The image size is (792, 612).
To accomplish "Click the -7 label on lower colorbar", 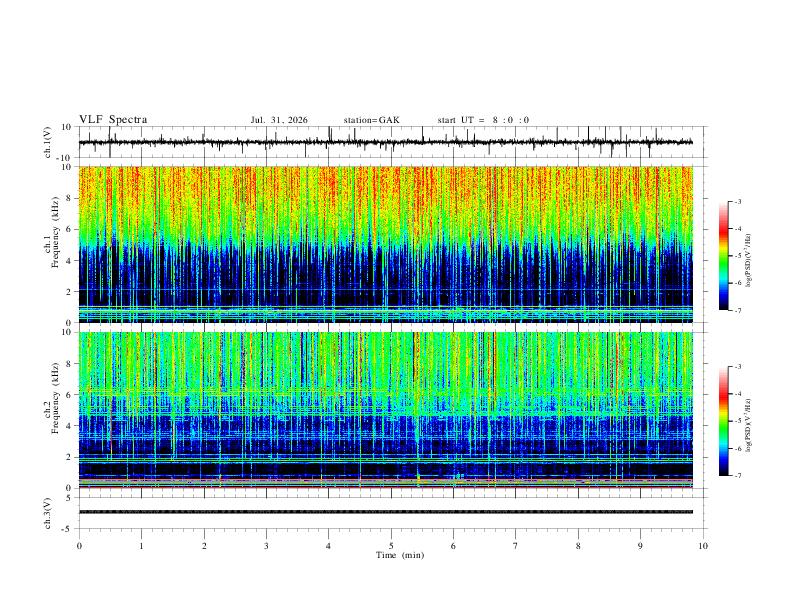I will (737, 476).
